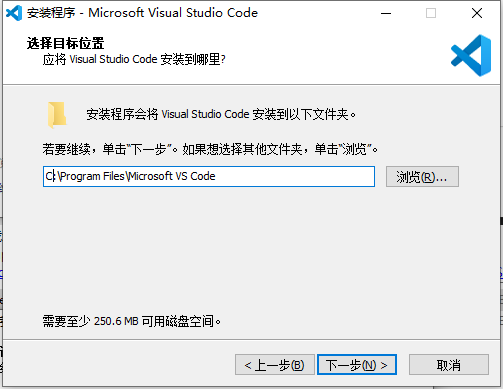503x389 pixels.
Task: Click the sentence 安装程序会将 Visual Studio Code 安装到以下文件夹
Action: 221,114
